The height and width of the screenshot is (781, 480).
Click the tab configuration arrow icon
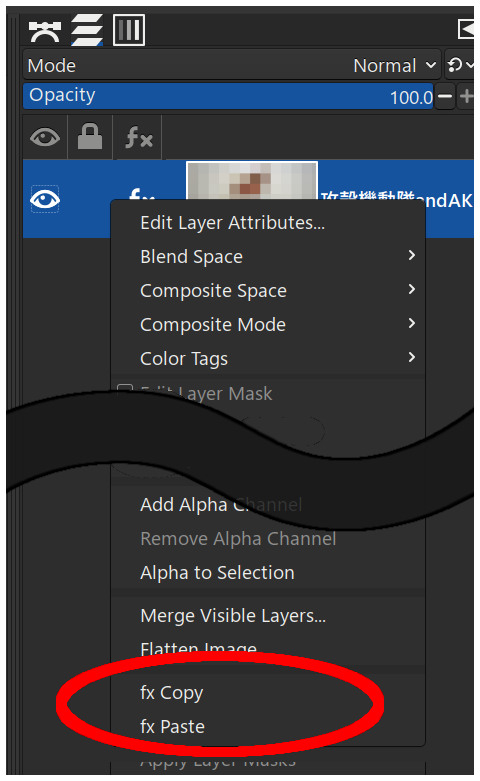pyautogui.click(x=466, y=29)
